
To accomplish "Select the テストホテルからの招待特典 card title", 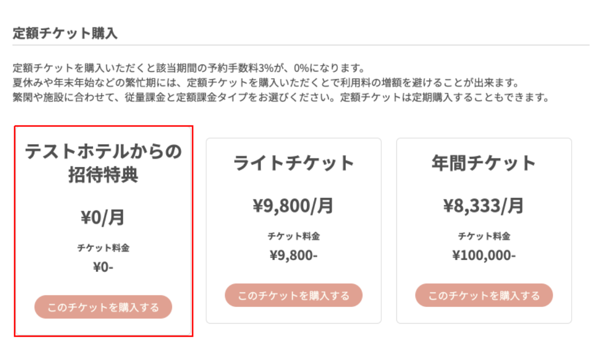I will tap(103, 162).
